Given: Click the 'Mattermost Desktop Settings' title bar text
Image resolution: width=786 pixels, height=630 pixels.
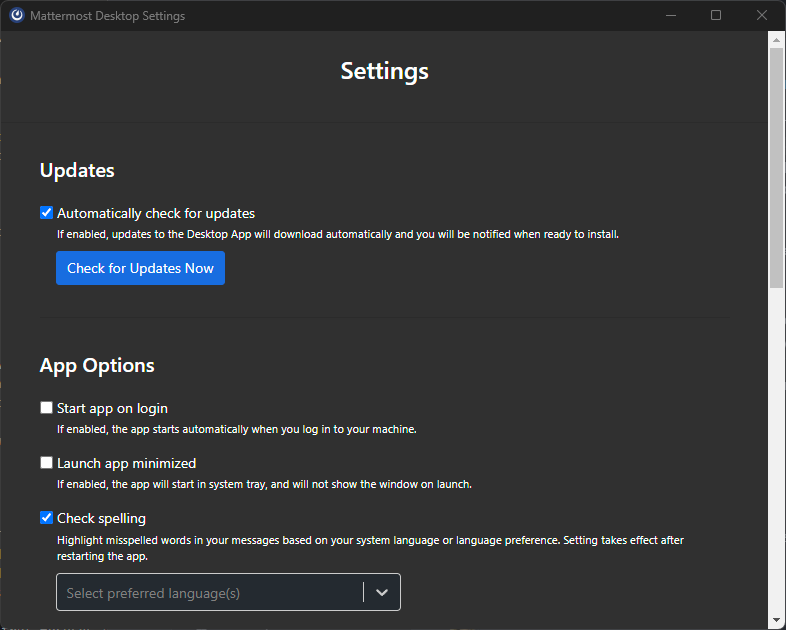Looking at the screenshot, I should pos(108,16).
